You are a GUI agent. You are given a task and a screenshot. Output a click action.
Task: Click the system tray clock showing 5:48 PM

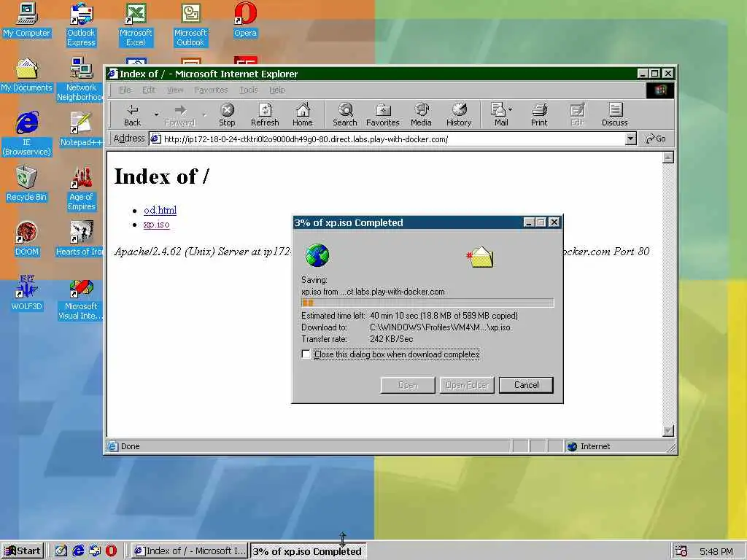[x=716, y=551]
